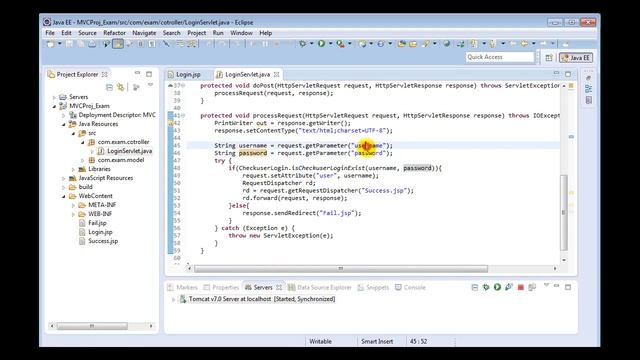This screenshot has height=360, width=640.
Task: Close the Project Explorer view with its X
Action: (105, 74)
